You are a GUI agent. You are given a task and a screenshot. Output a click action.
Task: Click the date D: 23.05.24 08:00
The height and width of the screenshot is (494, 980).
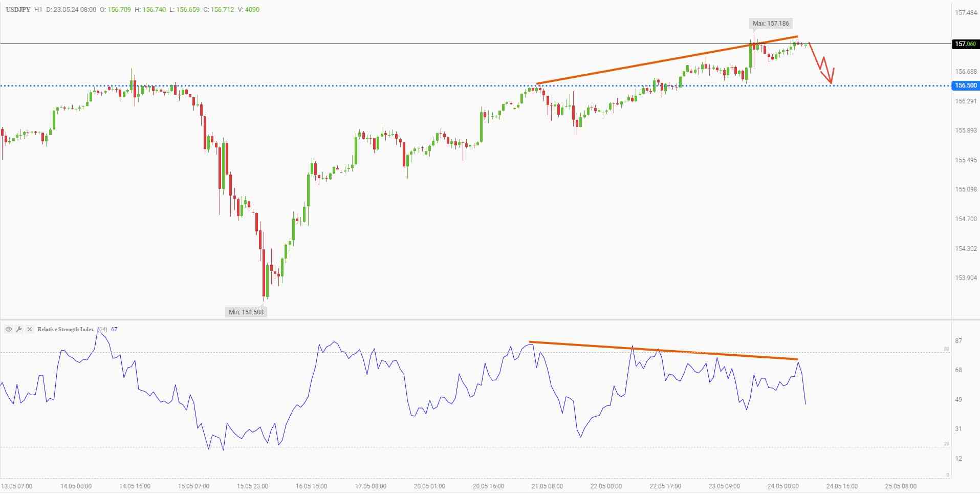71,9
